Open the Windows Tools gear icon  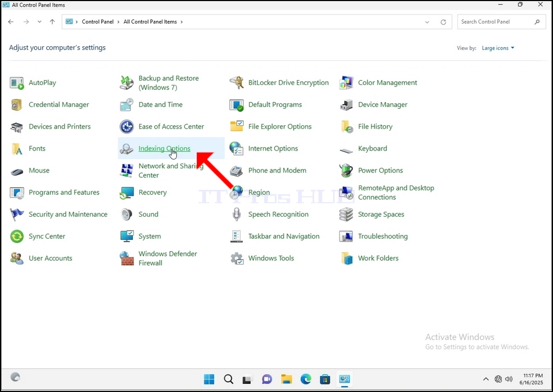pos(236,259)
